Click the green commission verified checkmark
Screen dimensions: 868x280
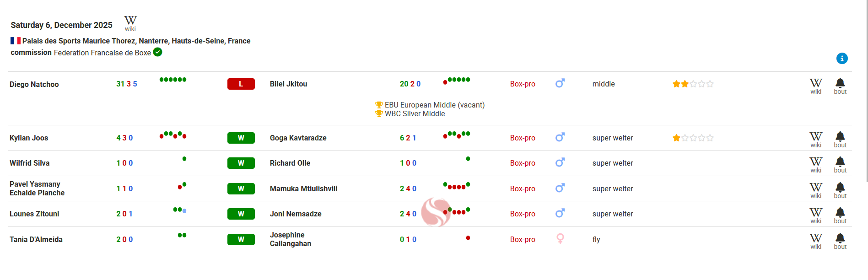click(x=157, y=52)
